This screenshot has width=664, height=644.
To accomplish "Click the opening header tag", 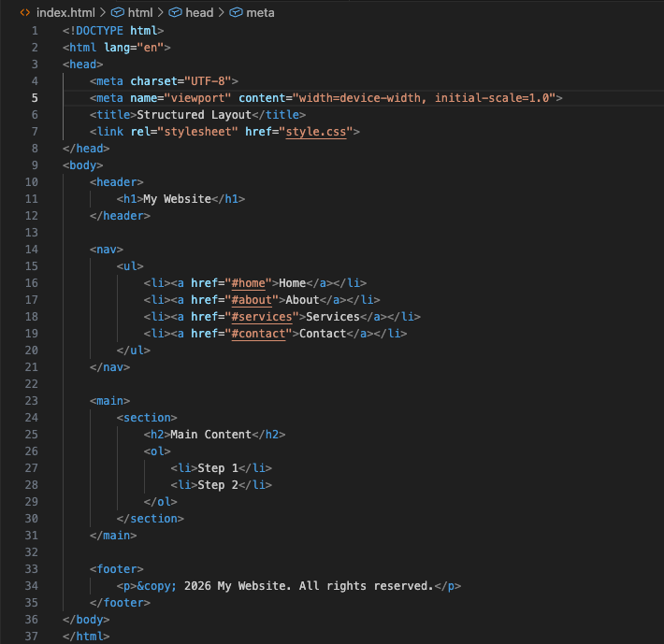I will (117, 182).
